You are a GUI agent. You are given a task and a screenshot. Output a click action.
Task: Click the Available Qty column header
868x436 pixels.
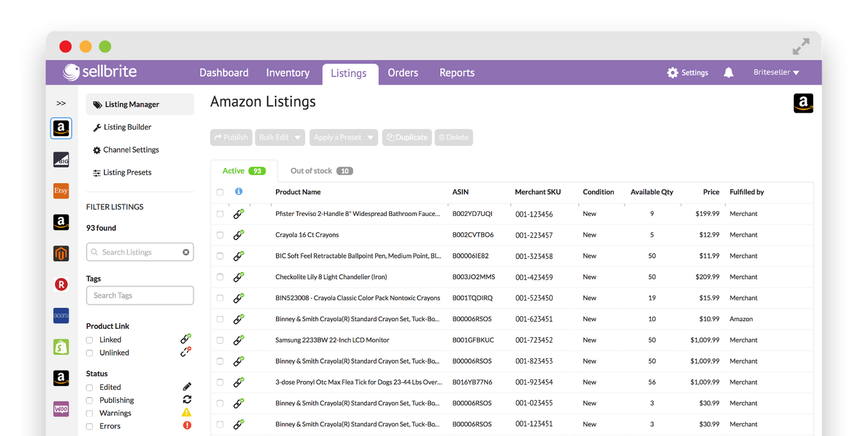coord(652,192)
